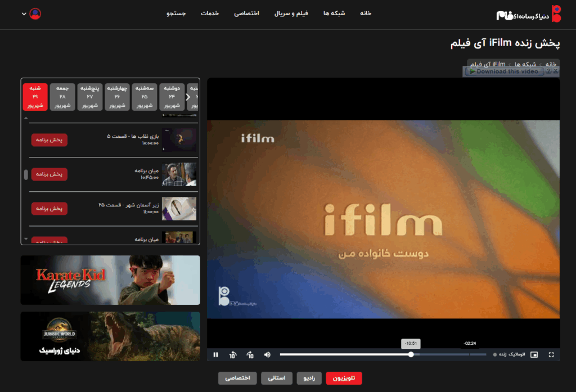Click the arrow over the day tabs
Screen dimensions: 576x392
coord(188,97)
